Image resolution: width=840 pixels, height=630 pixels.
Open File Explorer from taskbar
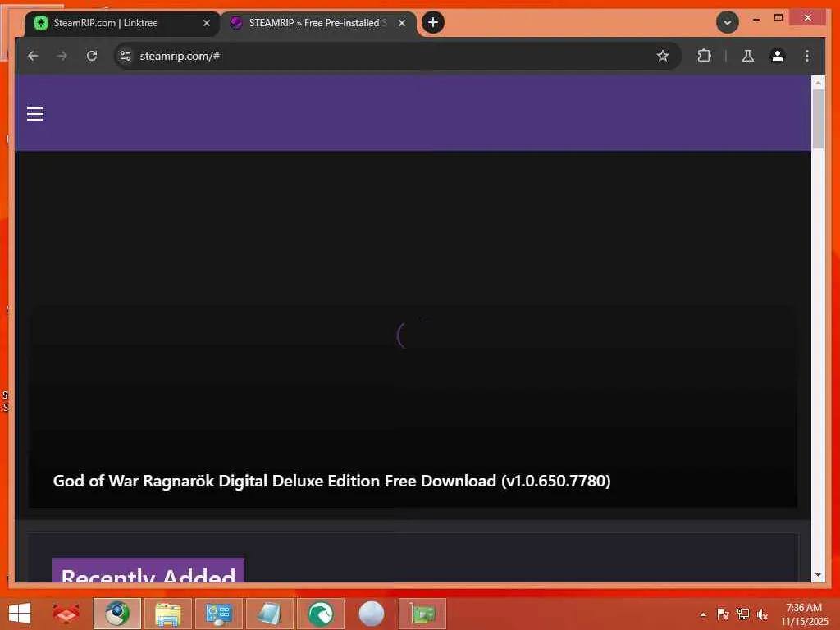point(167,614)
